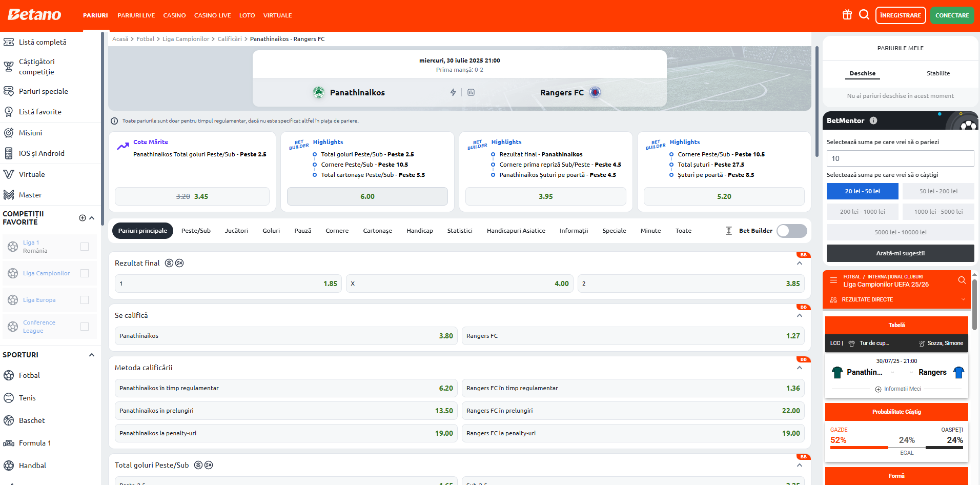The image size is (980, 485).
Task: Expand the Rangers team dropdown in widget
Action: coord(911,372)
